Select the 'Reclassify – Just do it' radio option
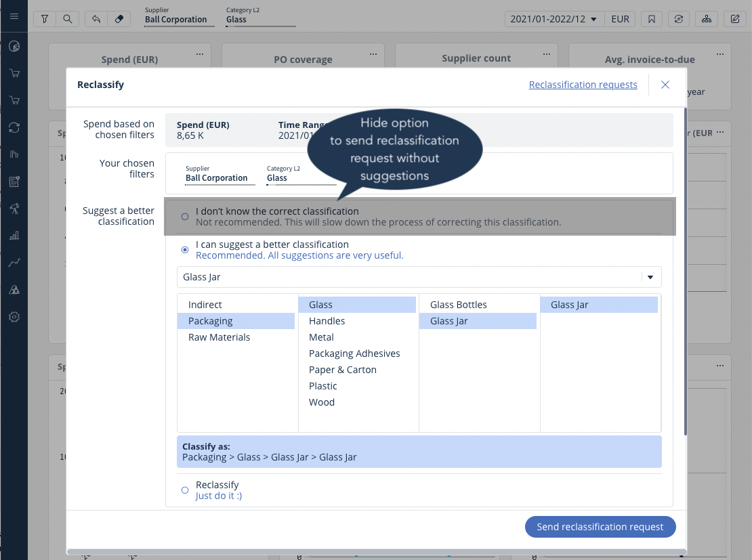The image size is (752, 560). [x=185, y=490]
